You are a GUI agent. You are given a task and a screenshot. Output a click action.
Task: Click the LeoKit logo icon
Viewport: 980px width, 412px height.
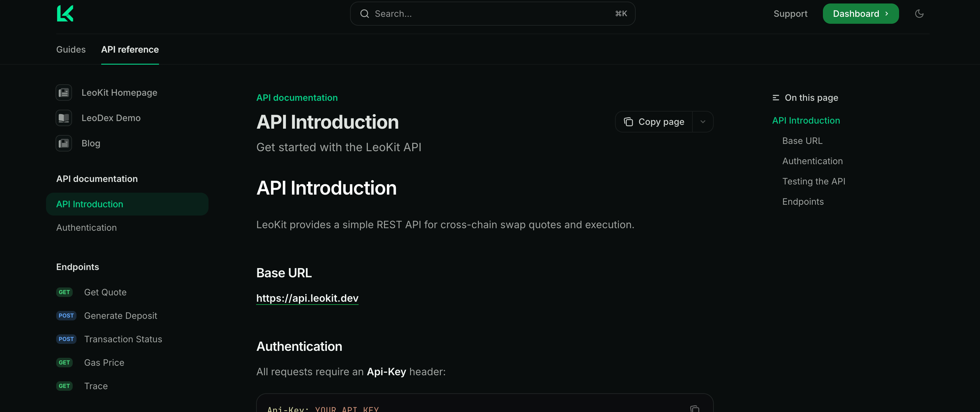65,14
